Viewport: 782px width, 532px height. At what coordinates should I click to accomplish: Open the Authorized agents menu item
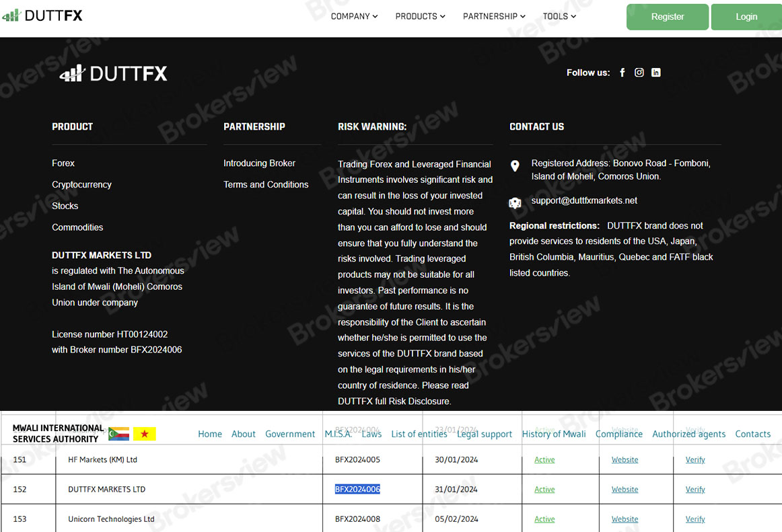[x=688, y=434]
